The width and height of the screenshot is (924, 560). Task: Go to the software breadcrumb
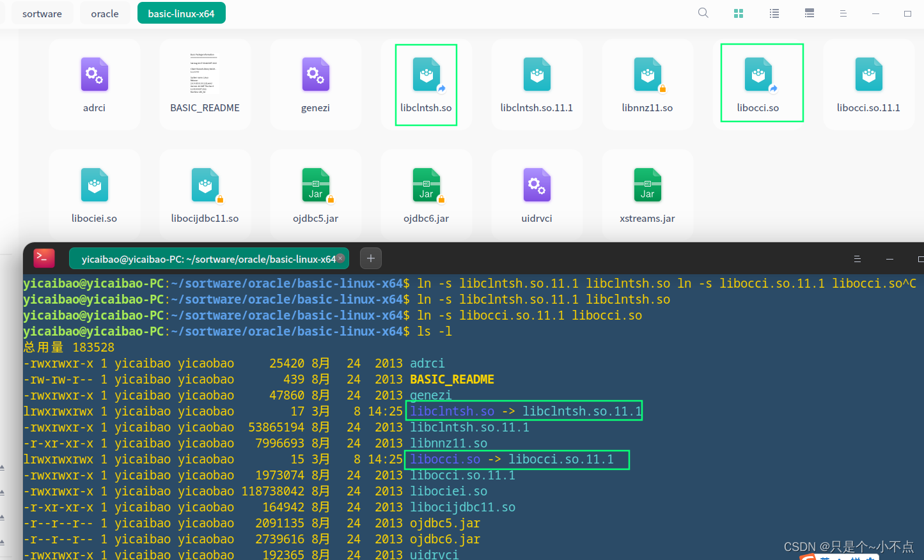(x=42, y=13)
